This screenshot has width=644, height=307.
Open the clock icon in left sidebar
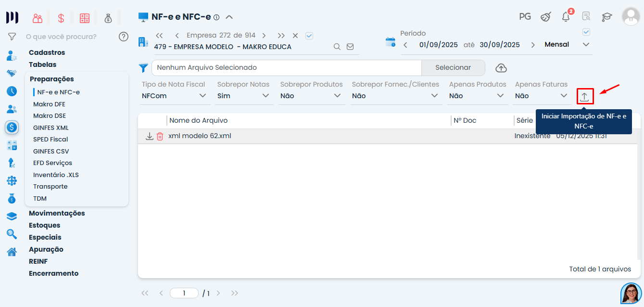pos(12,91)
